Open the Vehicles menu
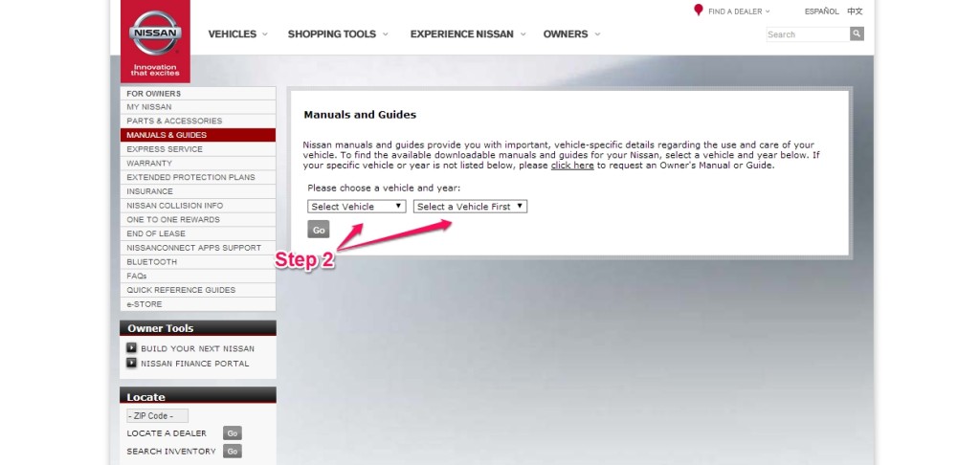The width and height of the screenshot is (980, 465). 237,33
